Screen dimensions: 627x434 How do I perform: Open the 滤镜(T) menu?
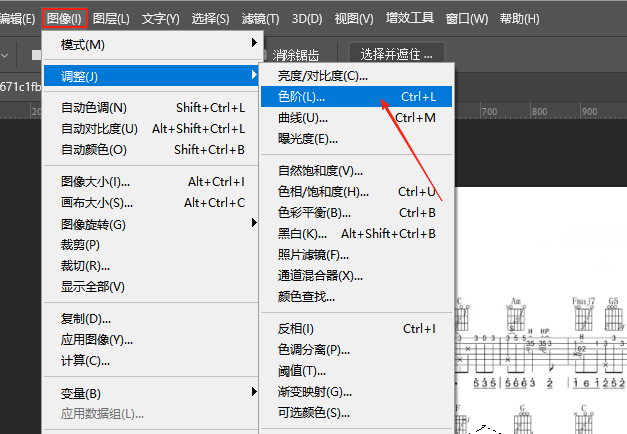261,18
